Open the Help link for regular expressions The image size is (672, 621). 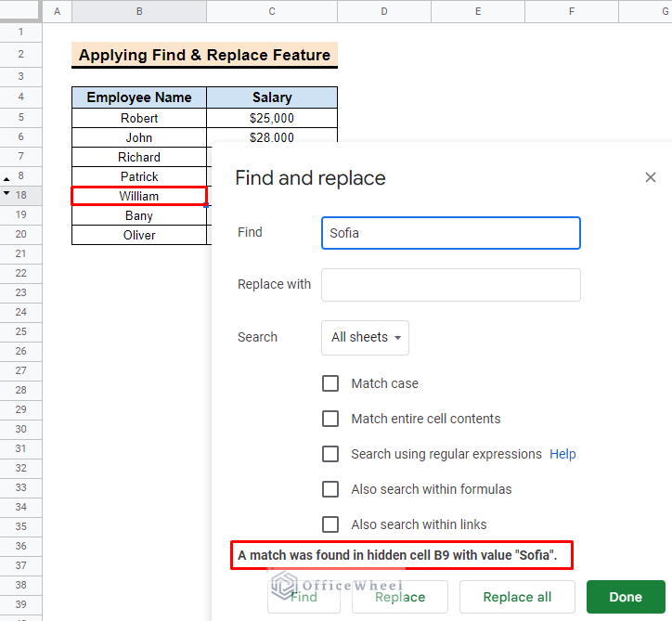pyautogui.click(x=562, y=454)
